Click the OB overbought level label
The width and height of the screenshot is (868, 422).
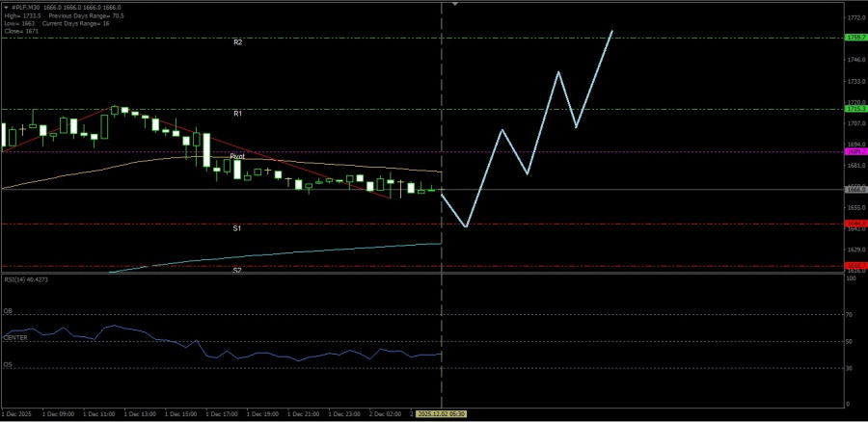(8, 311)
